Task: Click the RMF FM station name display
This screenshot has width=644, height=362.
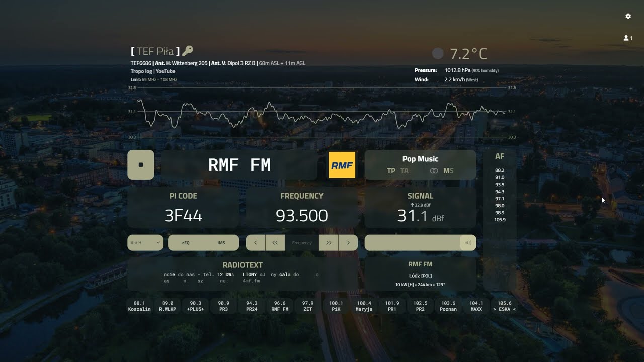Action: (x=239, y=165)
